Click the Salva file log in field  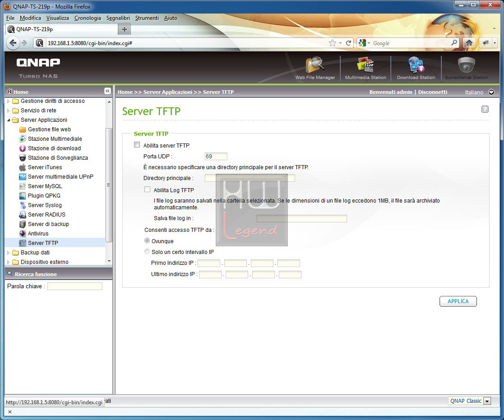302,218
